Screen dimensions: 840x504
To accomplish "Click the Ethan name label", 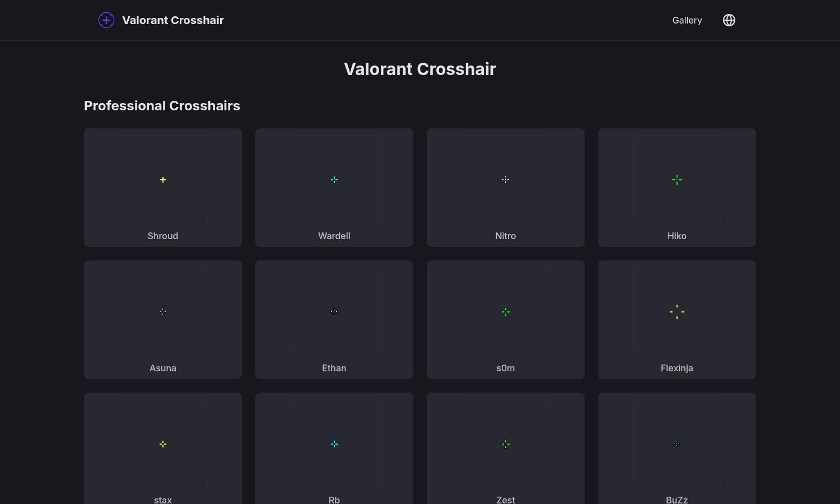I will coord(334,368).
